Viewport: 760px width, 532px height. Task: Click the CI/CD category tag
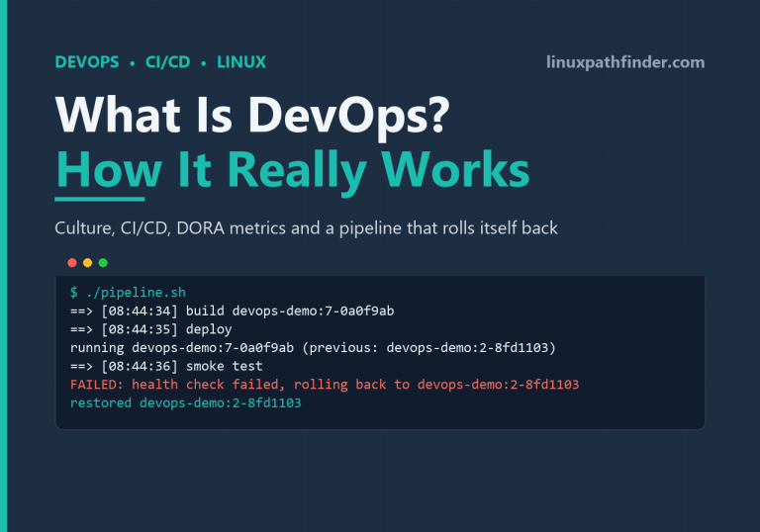click(x=167, y=62)
